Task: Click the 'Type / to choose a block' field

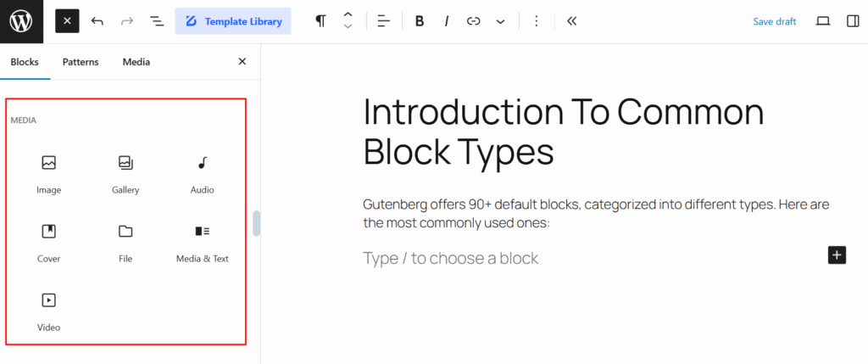Action: pos(451,258)
